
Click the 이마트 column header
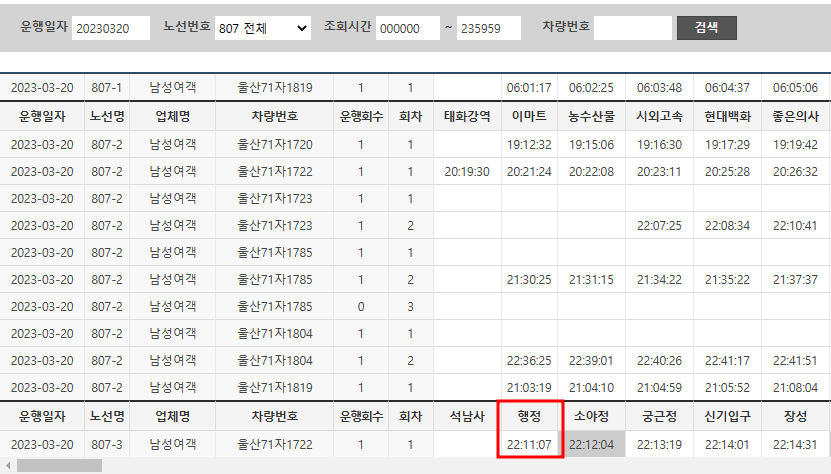530,116
